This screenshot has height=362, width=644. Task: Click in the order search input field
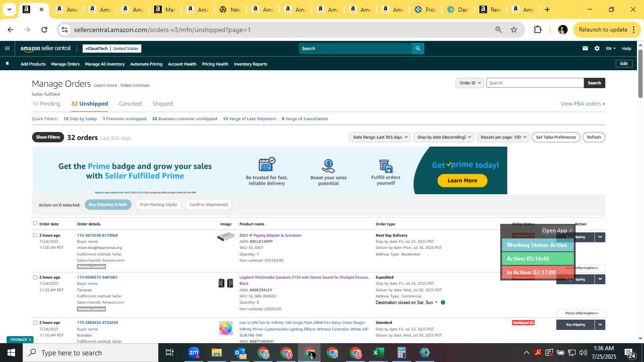tap(535, 83)
